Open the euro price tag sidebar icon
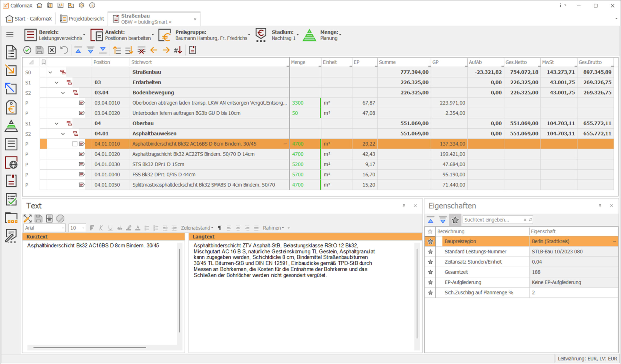The height and width of the screenshot is (364, 621). pos(11,108)
